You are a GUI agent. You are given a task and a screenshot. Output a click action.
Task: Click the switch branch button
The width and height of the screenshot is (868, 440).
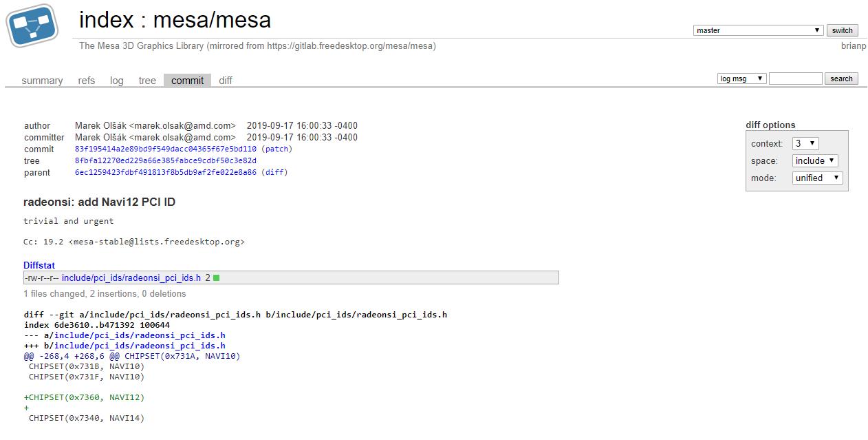coord(842,30)
